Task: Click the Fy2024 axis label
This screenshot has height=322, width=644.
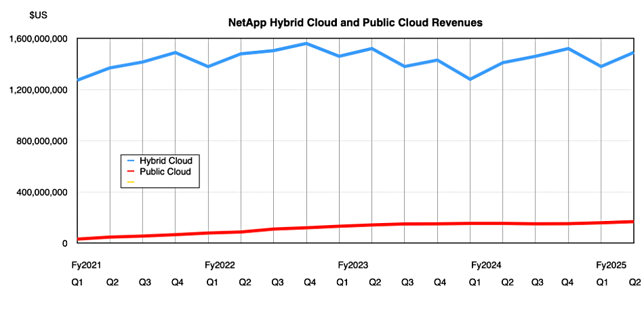Action: [x=486, y=265]
